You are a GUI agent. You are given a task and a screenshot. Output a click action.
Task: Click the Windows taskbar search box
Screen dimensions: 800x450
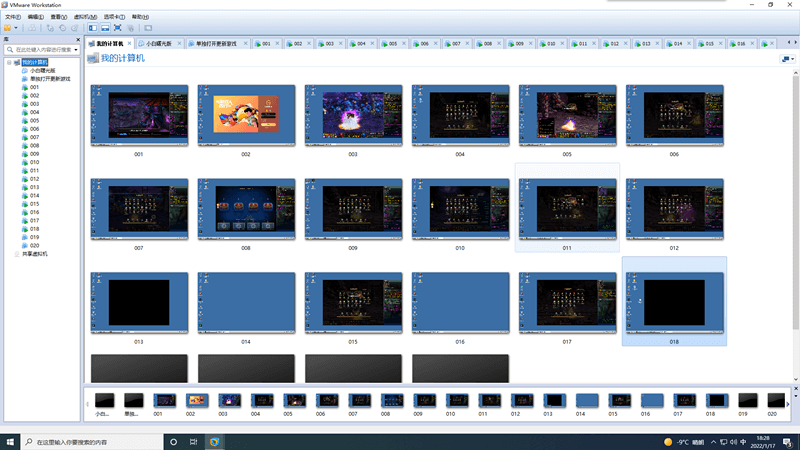[92, 442]
